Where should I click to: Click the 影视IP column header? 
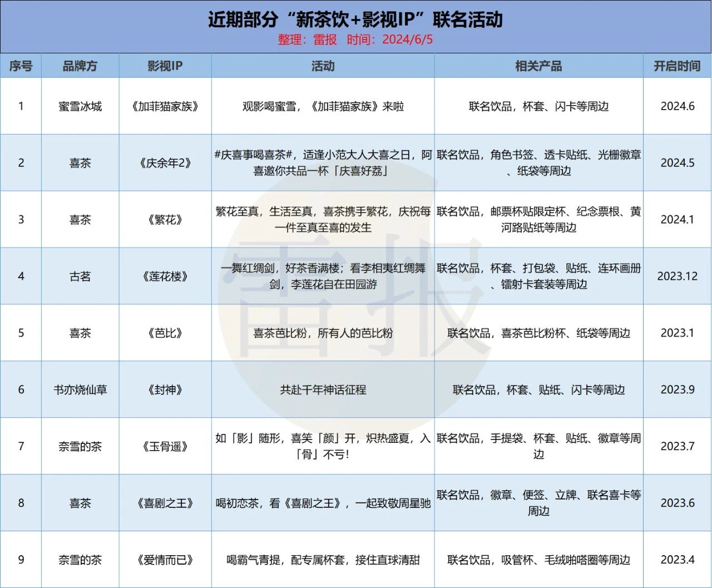[x=165, y=66]
